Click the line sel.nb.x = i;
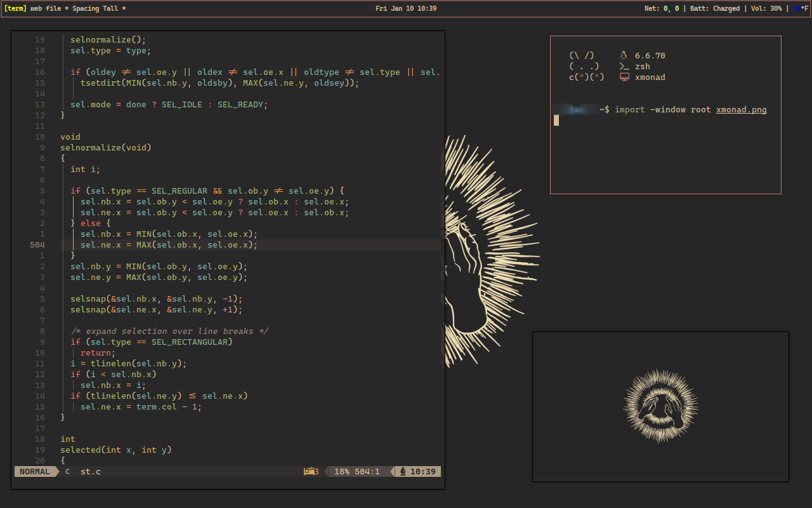The height and width of the screenshot is (508, 812). [114, 385]
